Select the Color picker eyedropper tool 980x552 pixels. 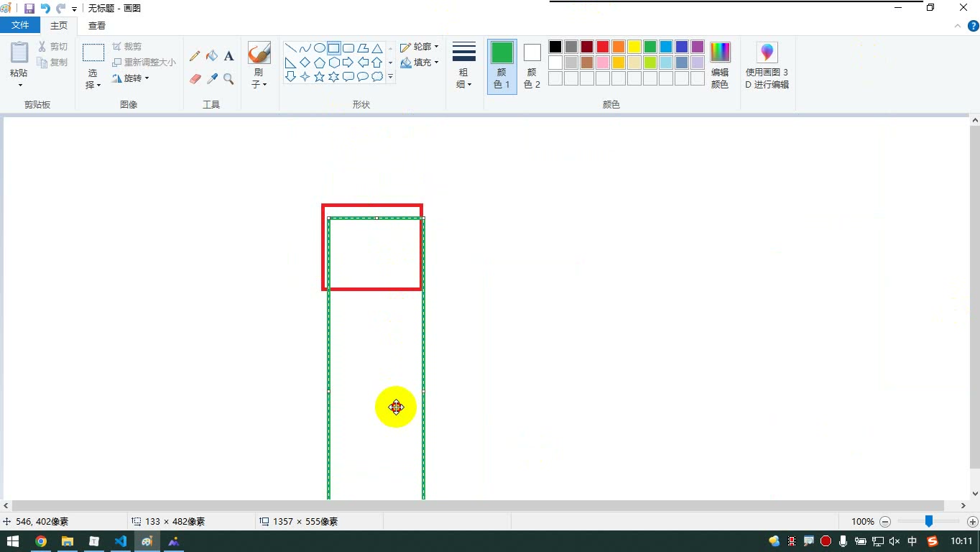click(212, 79)
